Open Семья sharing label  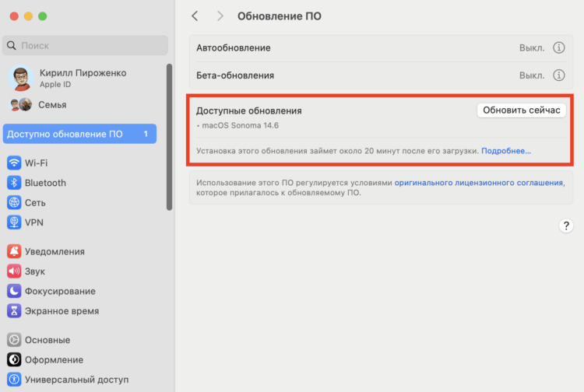(x=52, y=105)
